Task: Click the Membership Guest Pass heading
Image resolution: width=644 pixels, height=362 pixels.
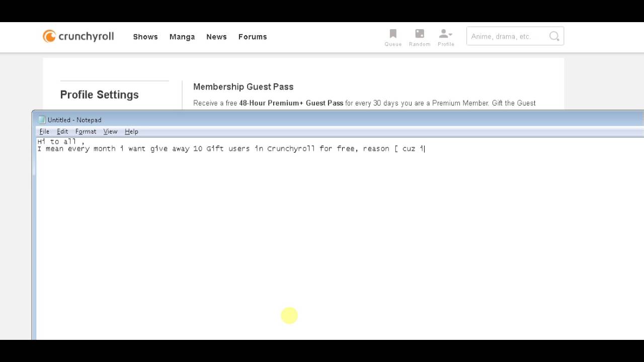Action: 244,87
